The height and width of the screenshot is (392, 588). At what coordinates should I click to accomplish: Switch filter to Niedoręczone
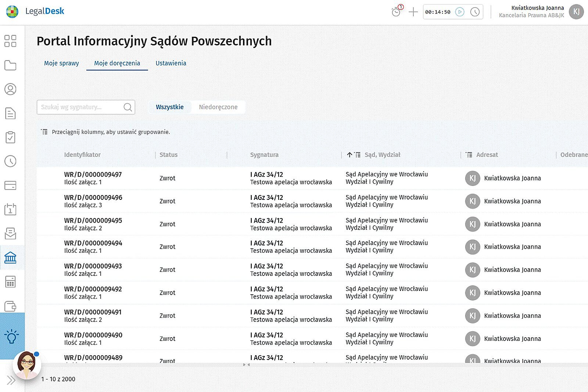point(218,107)
